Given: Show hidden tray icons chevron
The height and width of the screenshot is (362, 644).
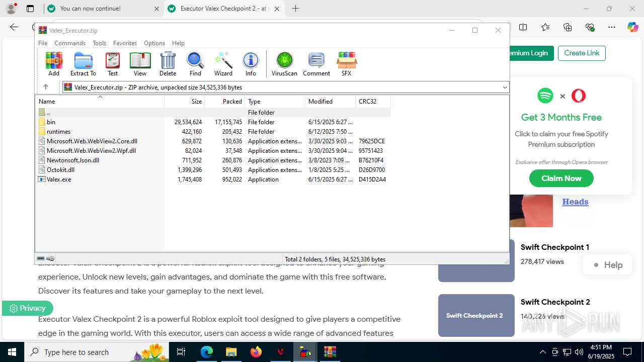Looking at the screenshot, I should tap(542, 352).
